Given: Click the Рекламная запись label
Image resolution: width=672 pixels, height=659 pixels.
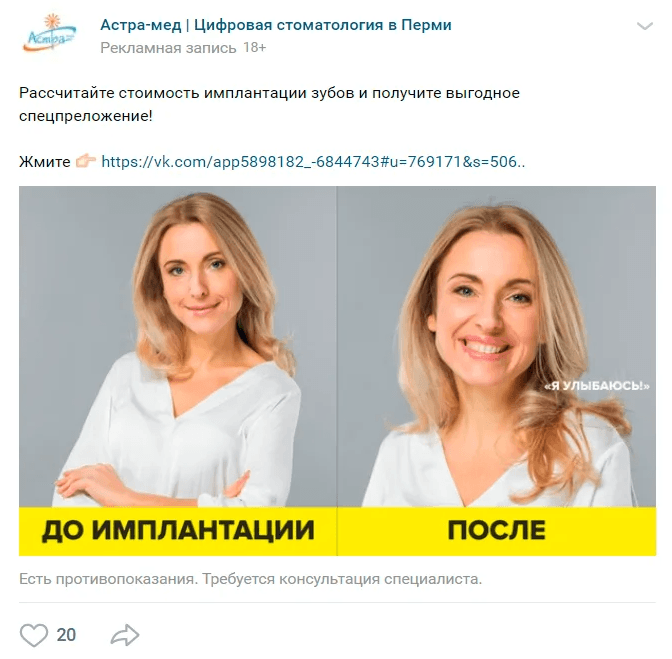Looking at the screenshot, I should pos(168,48).
